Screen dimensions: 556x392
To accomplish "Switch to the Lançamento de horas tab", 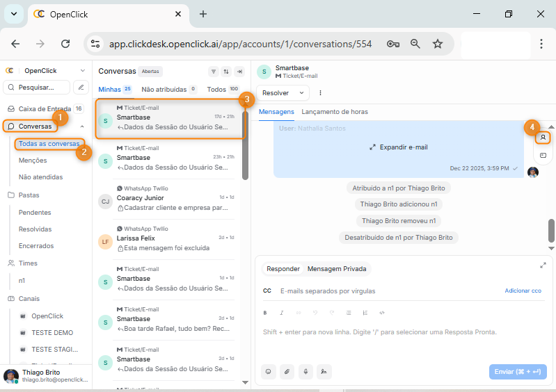I will pos(335,112).
